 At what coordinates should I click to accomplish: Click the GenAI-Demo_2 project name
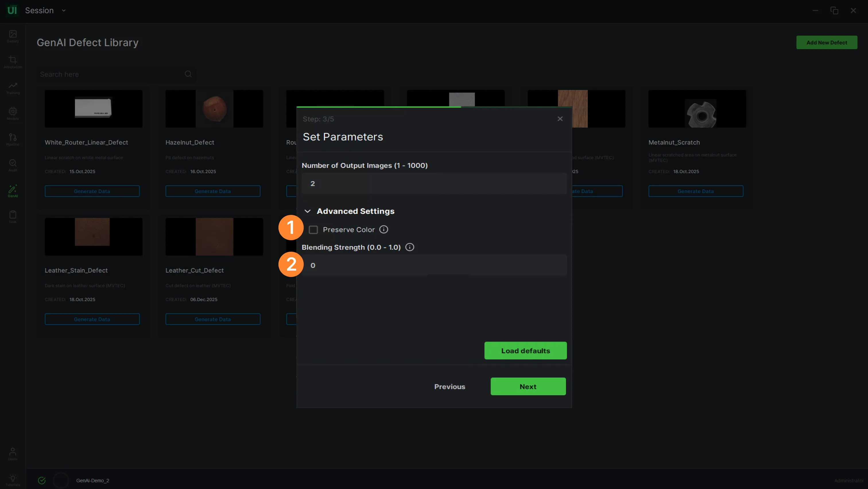(x=93, y=481)
